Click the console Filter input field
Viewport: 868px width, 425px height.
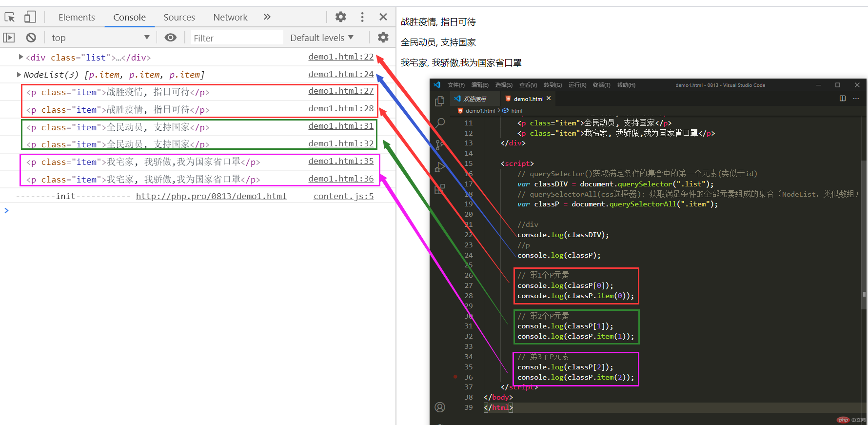[x=237, y=38]
